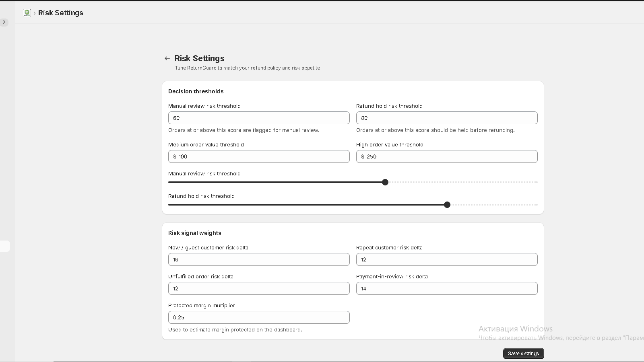Open the ReturnGuard app icon in breadcrumb
644x362 pixels.
[27, 13]
